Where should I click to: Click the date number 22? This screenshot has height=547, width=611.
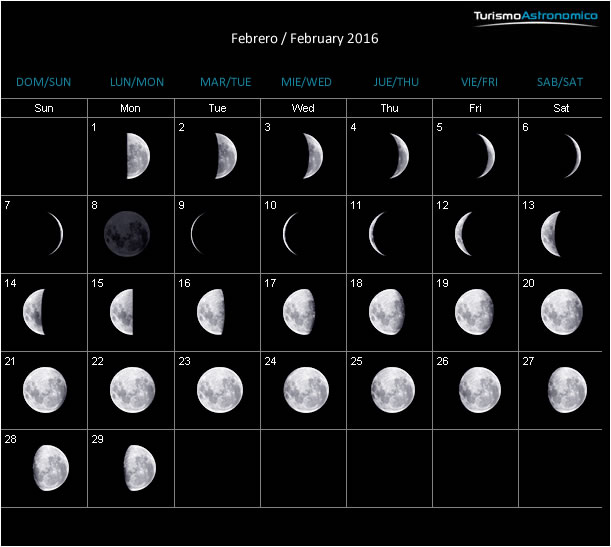(x=97, y=361)
